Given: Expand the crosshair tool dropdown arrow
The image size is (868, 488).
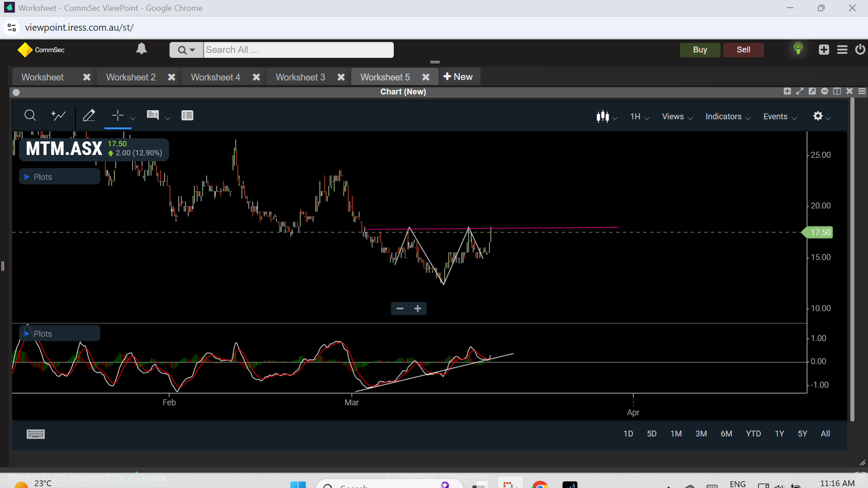Looking at the screenshot, I should tap(132, 118).
